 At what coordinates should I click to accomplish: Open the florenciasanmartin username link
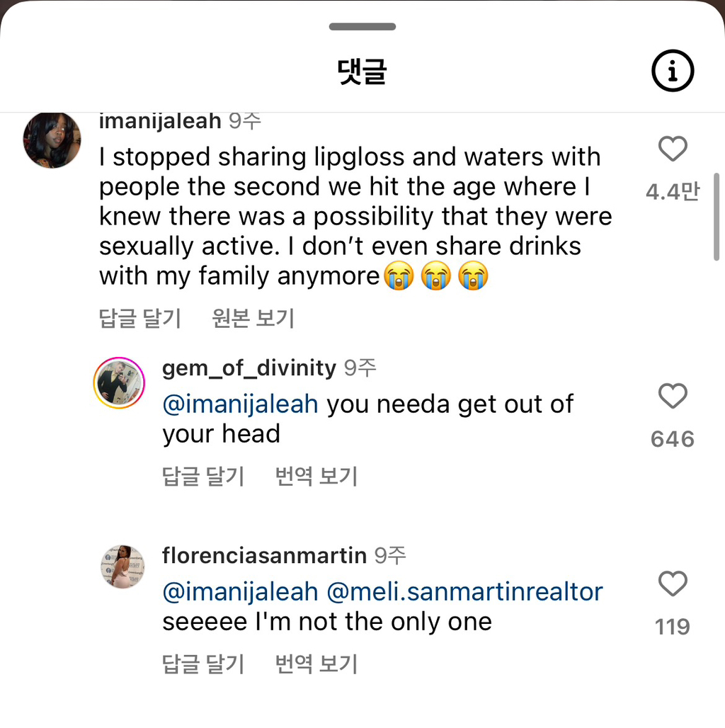tap(264, 556)
